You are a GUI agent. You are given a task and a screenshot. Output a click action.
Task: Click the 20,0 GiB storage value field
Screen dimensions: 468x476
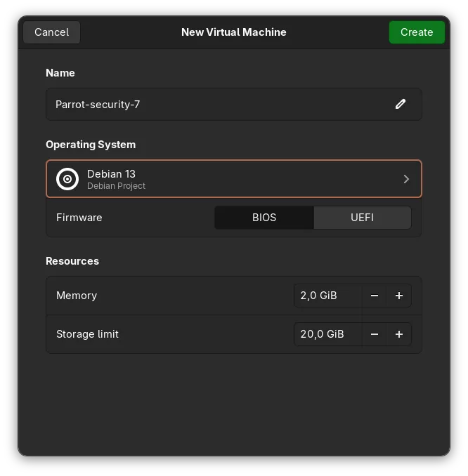328,334
